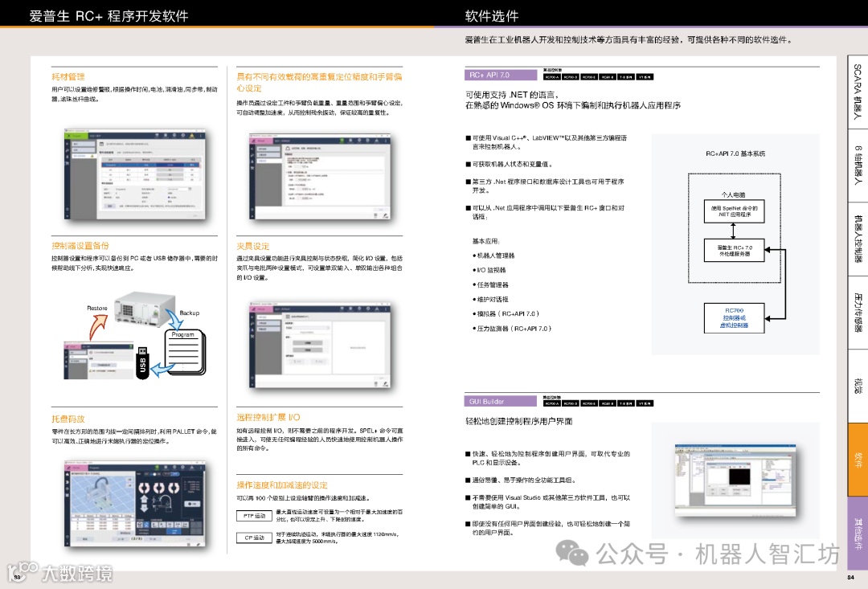Click the GUI Builder purple label
868x589 pixels.
click(x=501, y=401)
